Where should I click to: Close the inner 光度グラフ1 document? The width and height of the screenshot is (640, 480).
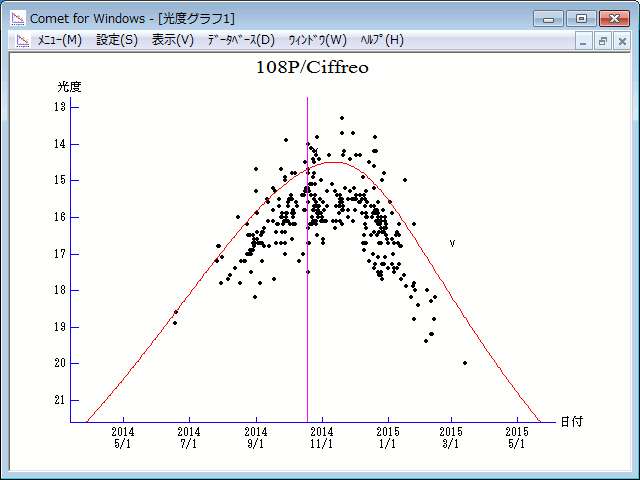[x=621, y=41]
